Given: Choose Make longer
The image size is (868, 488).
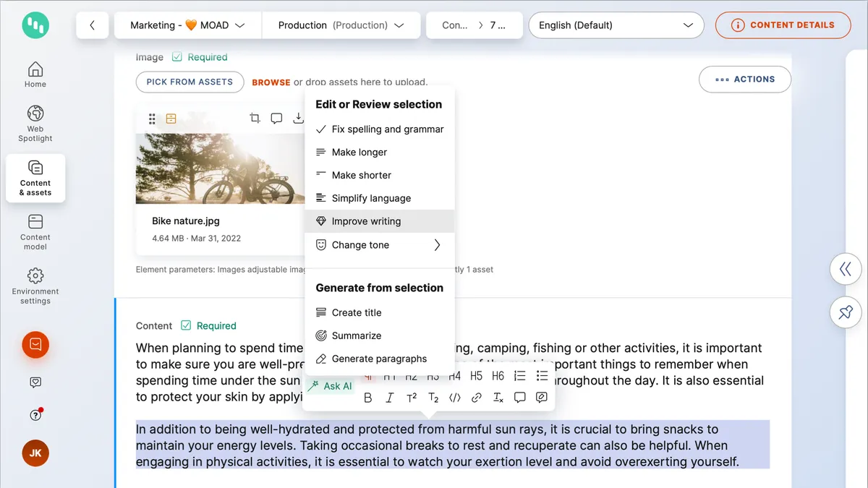Looking at the screenshot, I should [380, 153].
